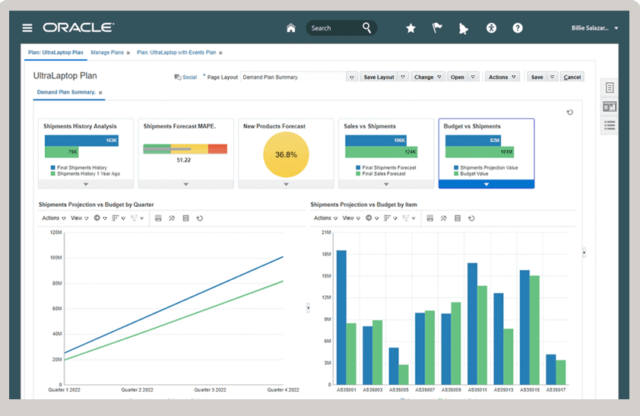Click blue Final Shipments History legend swatch
This screenshot has width=640, height=416.
pos(53,167)
